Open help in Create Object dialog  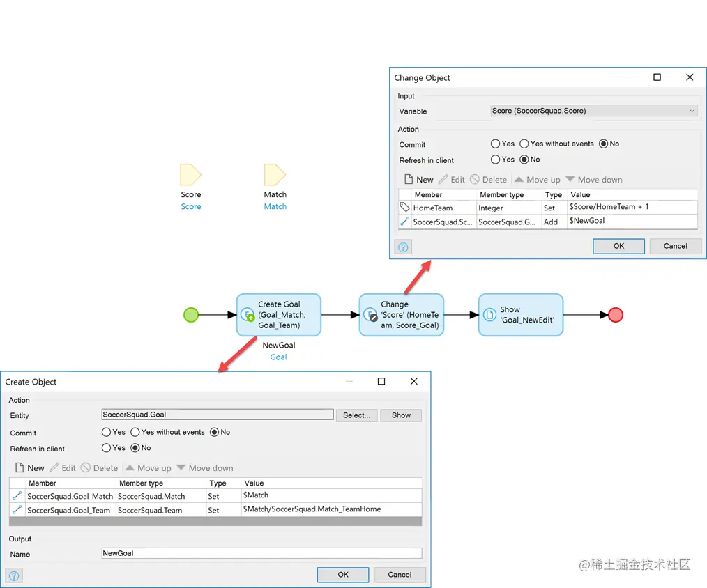point(14,576)
